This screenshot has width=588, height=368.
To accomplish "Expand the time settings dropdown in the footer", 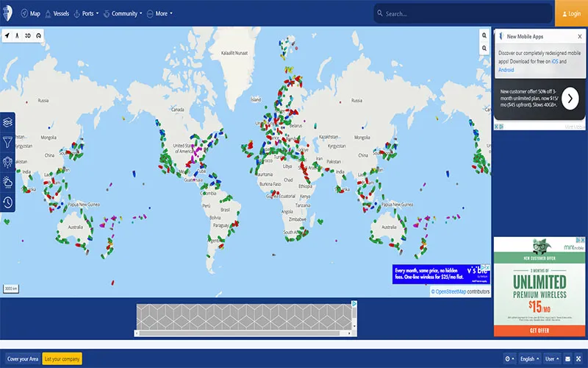I will [x=509, y=359].
